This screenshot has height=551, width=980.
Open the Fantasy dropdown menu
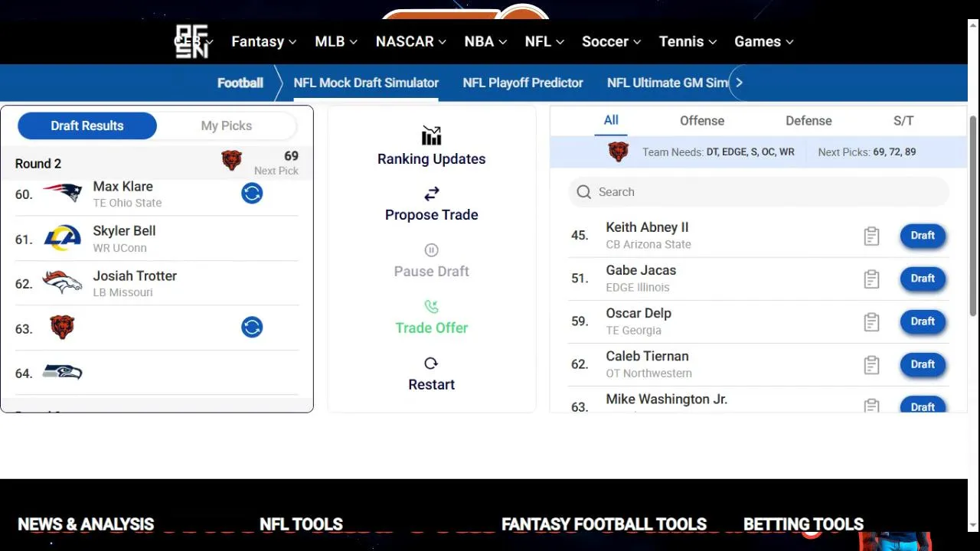(263, 41)
